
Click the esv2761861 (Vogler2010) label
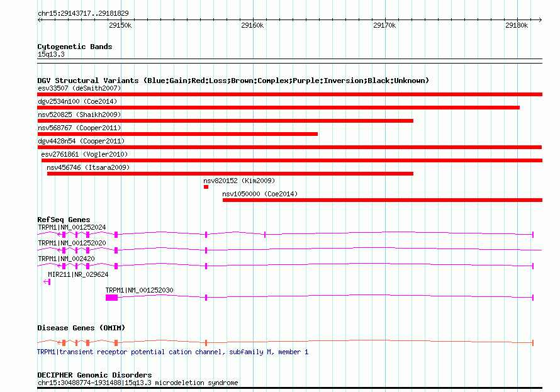84,154
